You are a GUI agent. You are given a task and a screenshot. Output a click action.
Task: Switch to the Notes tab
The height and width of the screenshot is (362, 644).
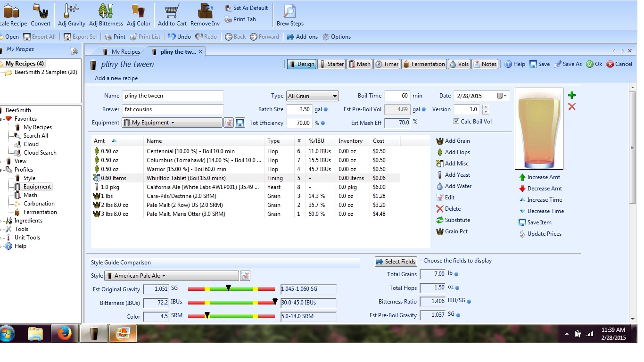point(485,64)
